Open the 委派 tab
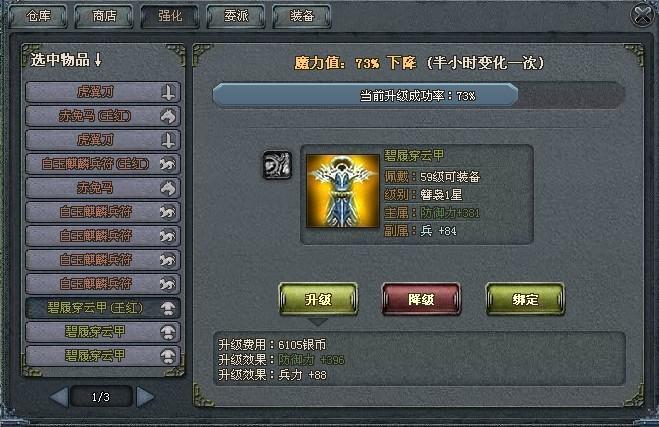 coord(236,16)
